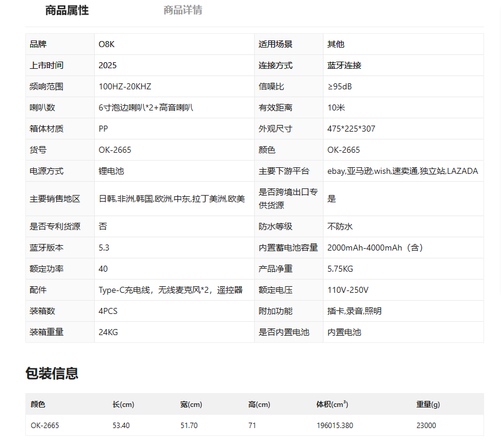Click the 长(cm) column header
The image size is (501, 448).
(x=123, y=404)
